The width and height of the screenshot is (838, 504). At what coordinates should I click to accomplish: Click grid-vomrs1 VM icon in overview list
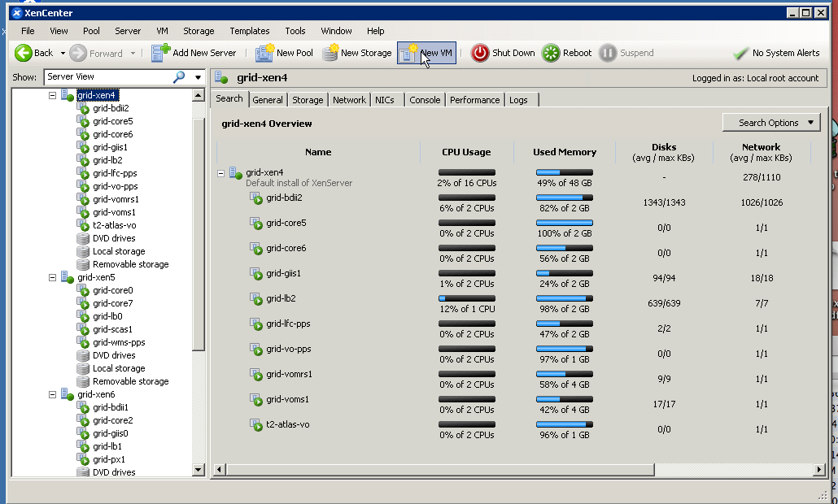[x=256, y=375]
